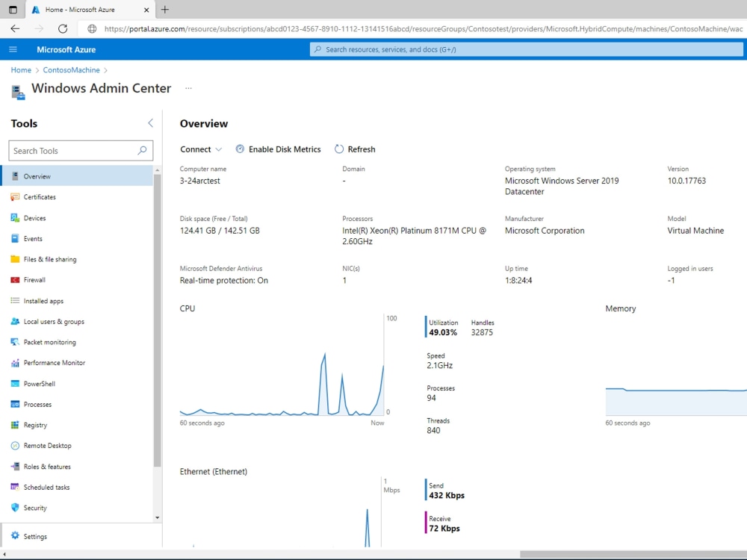The height and width of the screenshot is (560, 747).
Task: Click the CPU utilization graph
Action: click(x=282, y=365)
